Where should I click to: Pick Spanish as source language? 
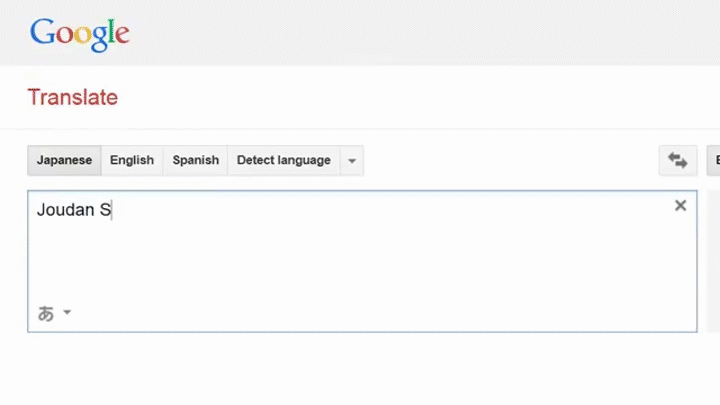(195, 160)
